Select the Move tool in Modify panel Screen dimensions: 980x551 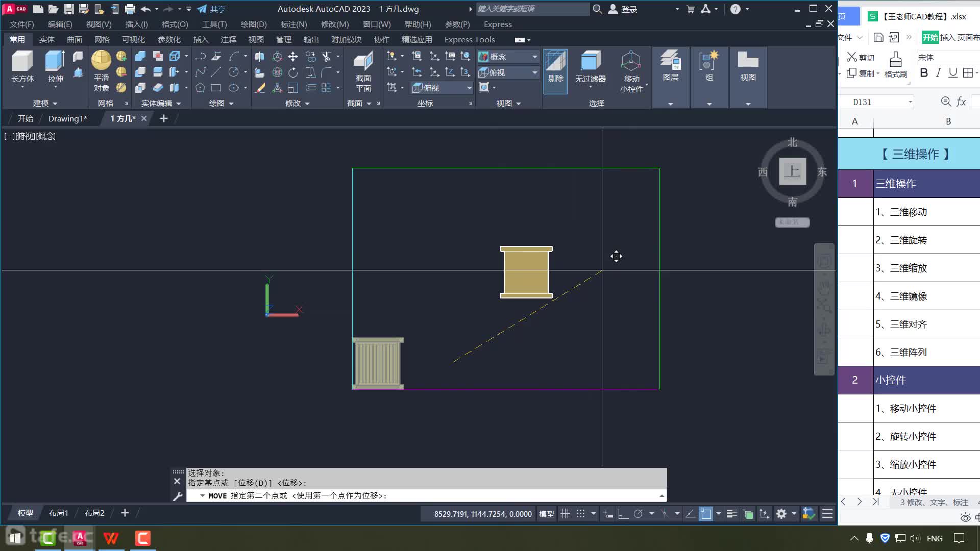pyautogui.click(x=293, y=57)
